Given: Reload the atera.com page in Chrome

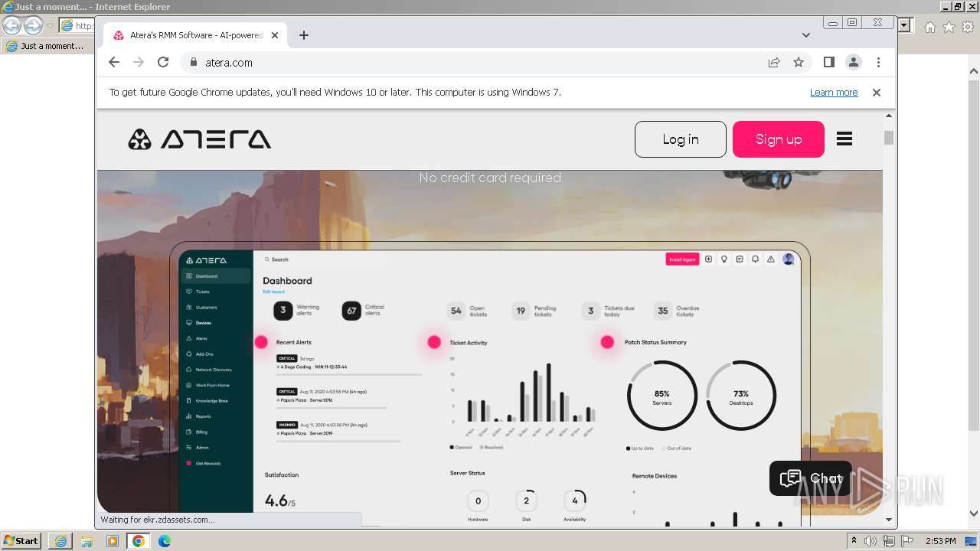Looking at the screenshot, I should coord(163,63).
